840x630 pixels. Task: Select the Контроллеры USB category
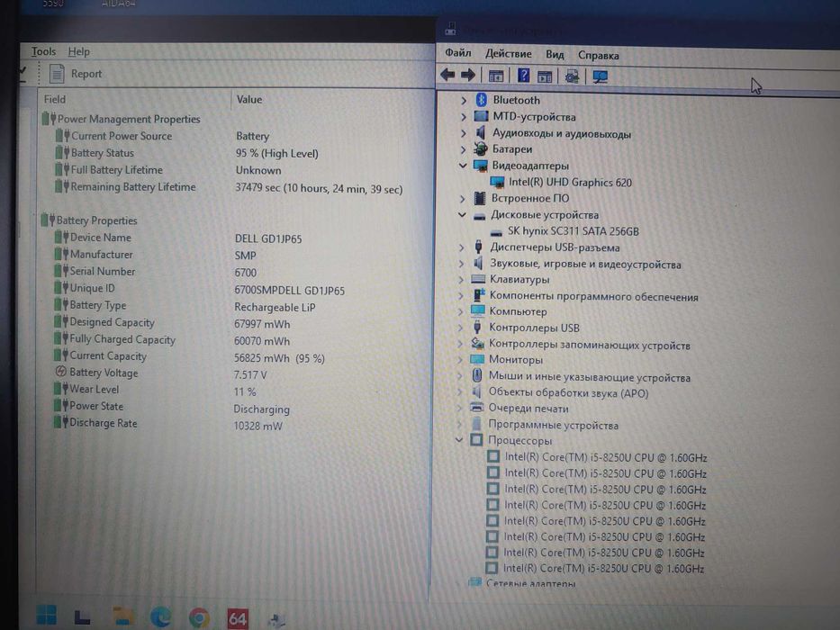[534, 328]
